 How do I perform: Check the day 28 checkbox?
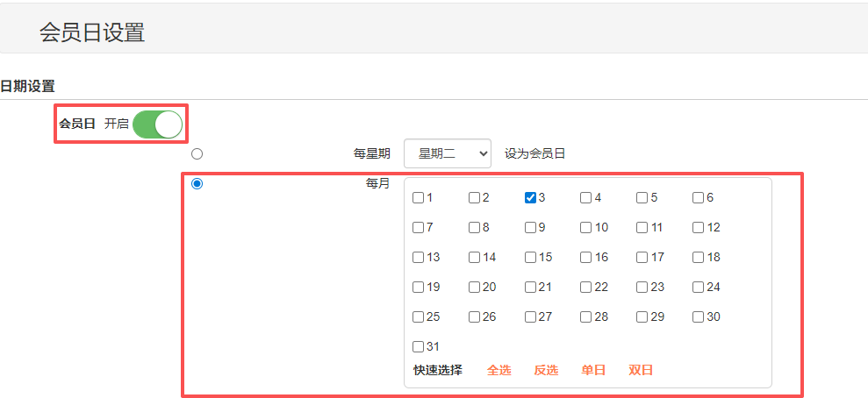pyautogui.click(x=585, y=317)
